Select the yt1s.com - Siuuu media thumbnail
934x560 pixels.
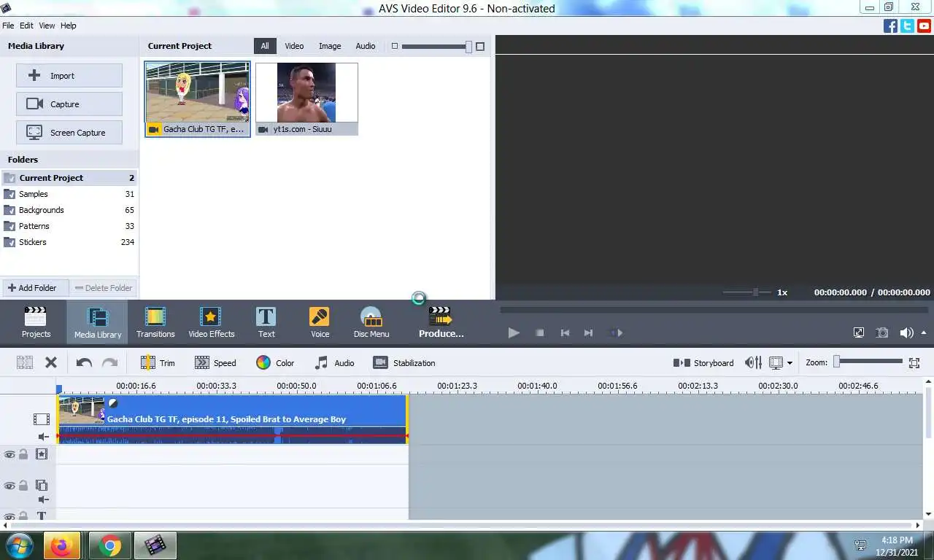tap(306, 99)
